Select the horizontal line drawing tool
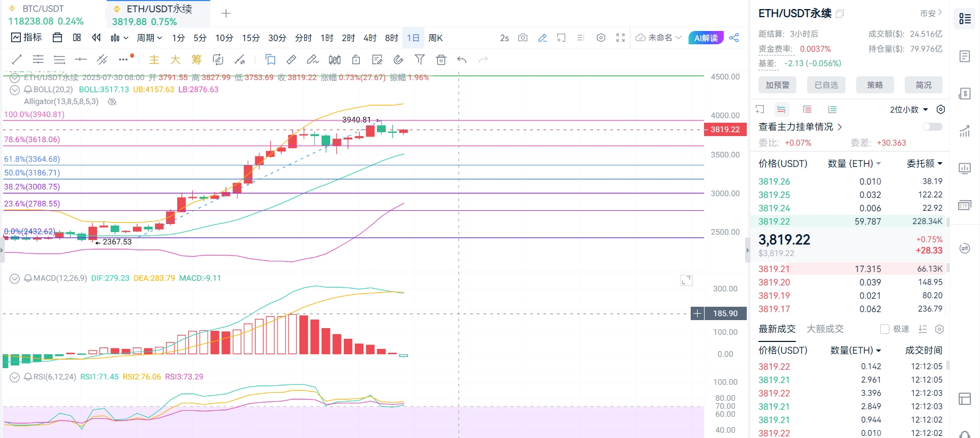980x438 pixels. pyautogui.click(x=81, y=59)
